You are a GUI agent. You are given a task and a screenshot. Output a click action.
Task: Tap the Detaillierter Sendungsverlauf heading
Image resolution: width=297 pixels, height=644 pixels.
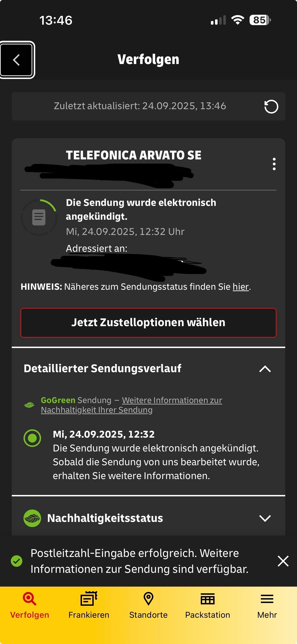point(102,369)
